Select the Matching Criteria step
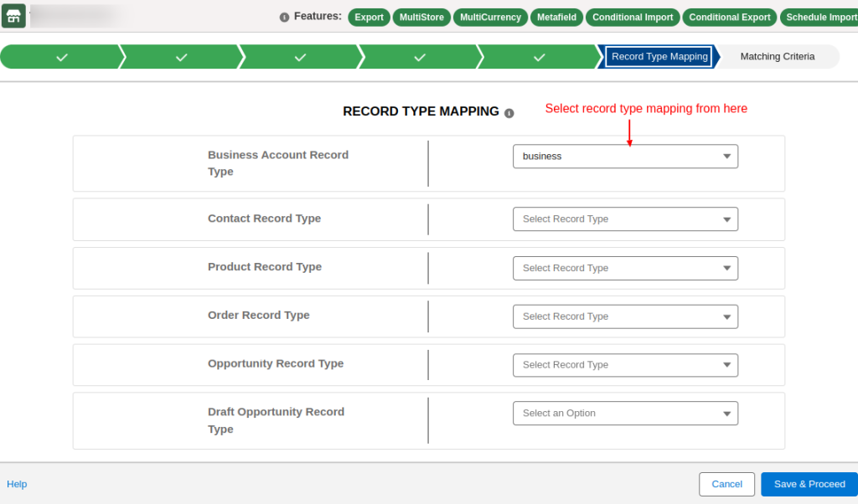 click(777, 57)
